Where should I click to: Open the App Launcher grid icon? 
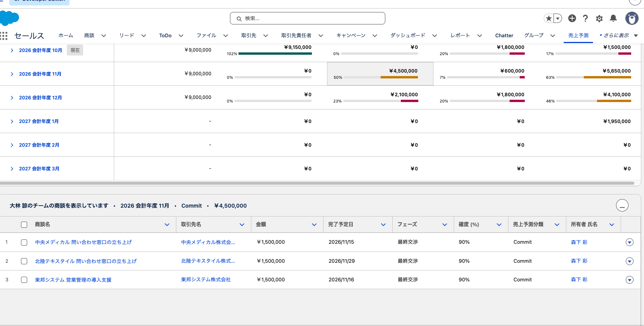[x=4, y=36]
